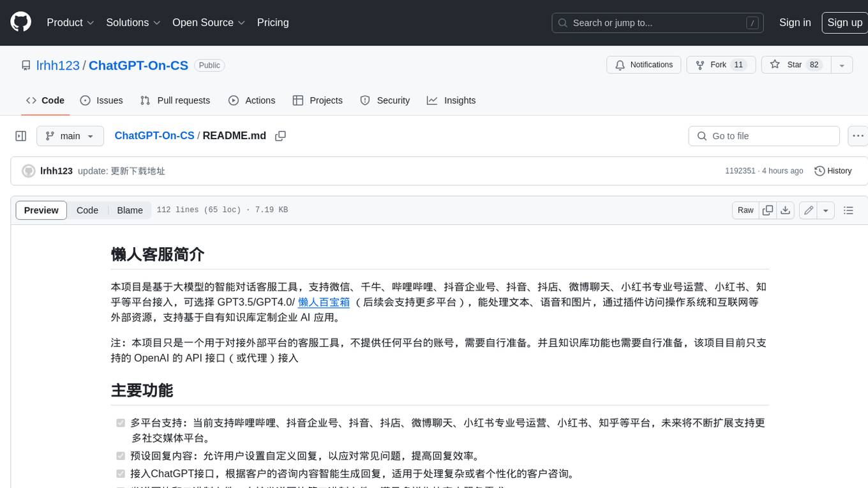868x488 pixels.
Task: Open the latest commit message link
Action: pos(121,171)
